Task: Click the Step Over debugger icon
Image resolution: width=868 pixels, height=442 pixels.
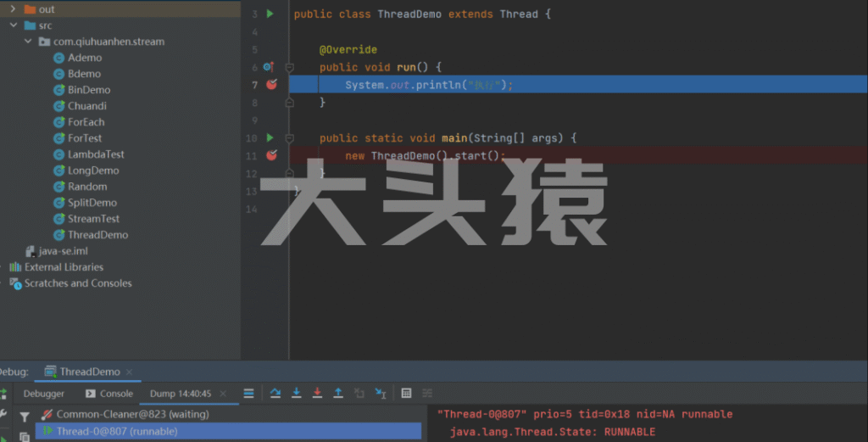Action: pos(275,394)
